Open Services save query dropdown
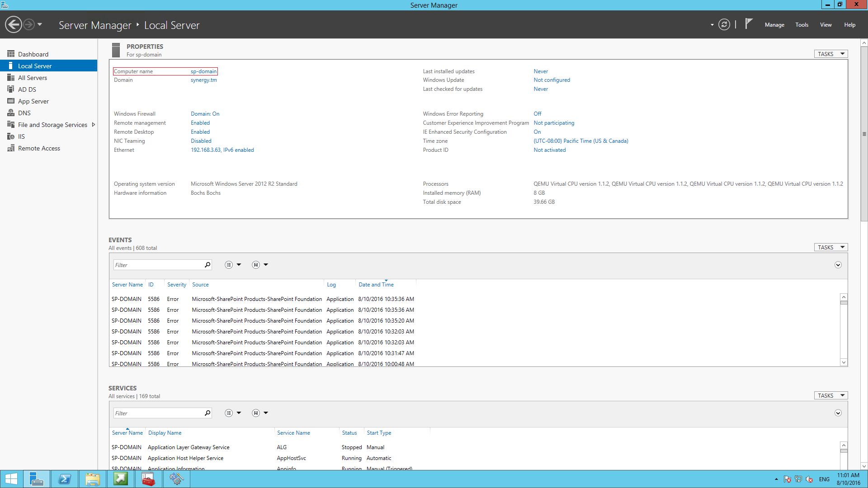 [260, 413]
